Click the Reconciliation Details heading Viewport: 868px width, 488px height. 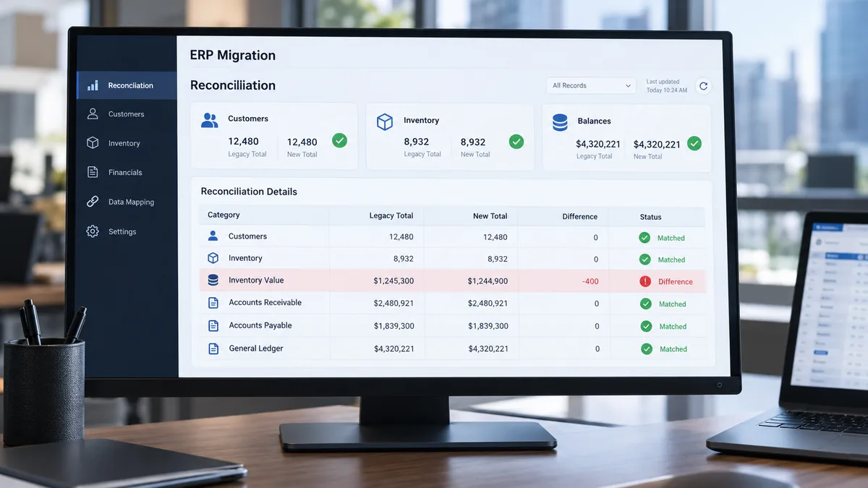(x=249, y=192)
